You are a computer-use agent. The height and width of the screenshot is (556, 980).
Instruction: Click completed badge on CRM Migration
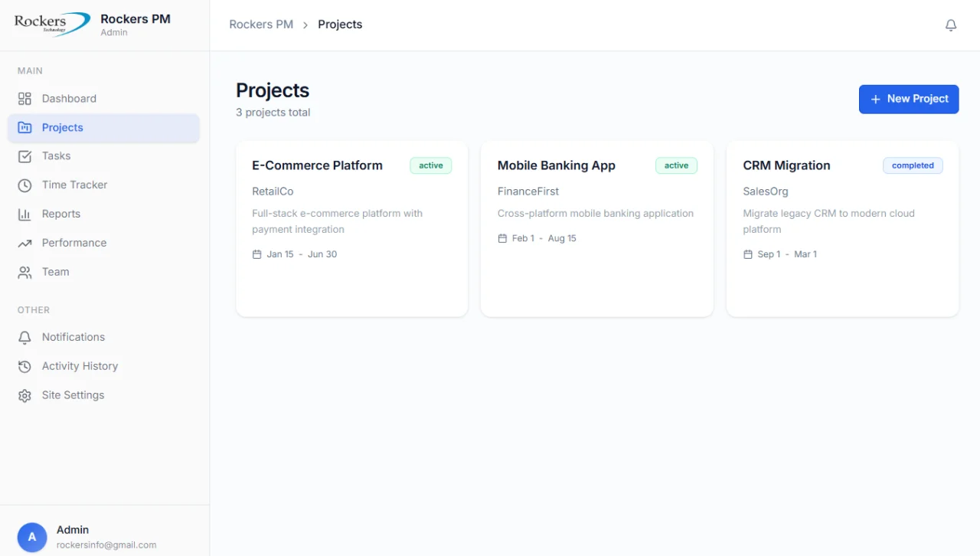913,165
